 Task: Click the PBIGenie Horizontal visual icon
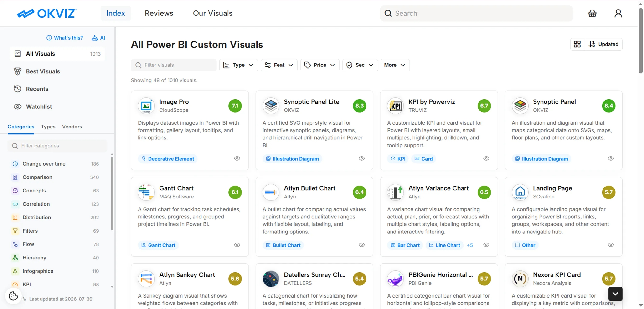click(x=395, y=279)
